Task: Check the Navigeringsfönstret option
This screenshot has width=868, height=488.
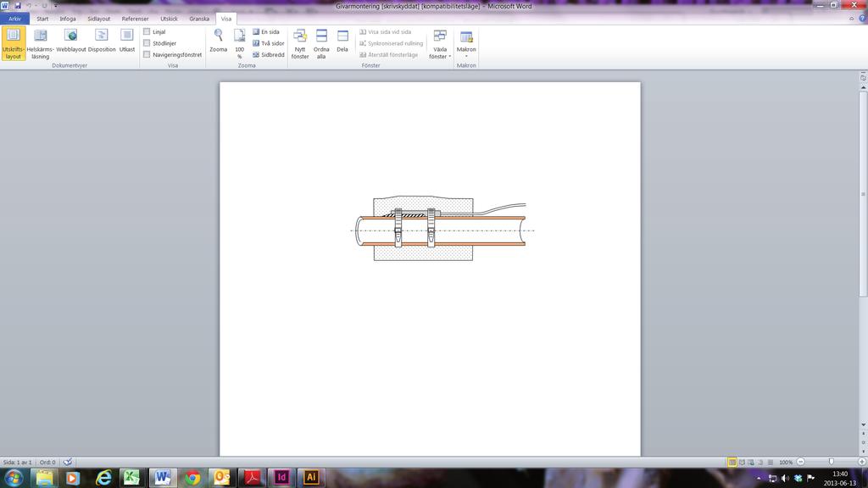Action: point(147,55)
